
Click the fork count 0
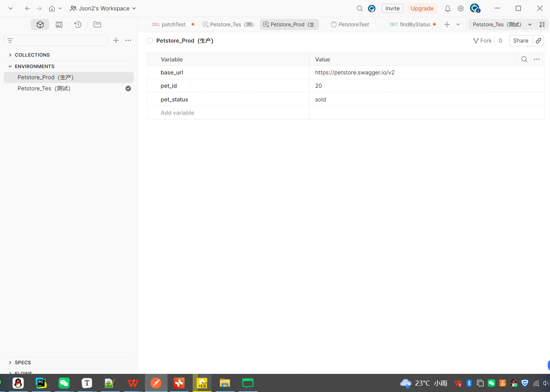point(500,41)
